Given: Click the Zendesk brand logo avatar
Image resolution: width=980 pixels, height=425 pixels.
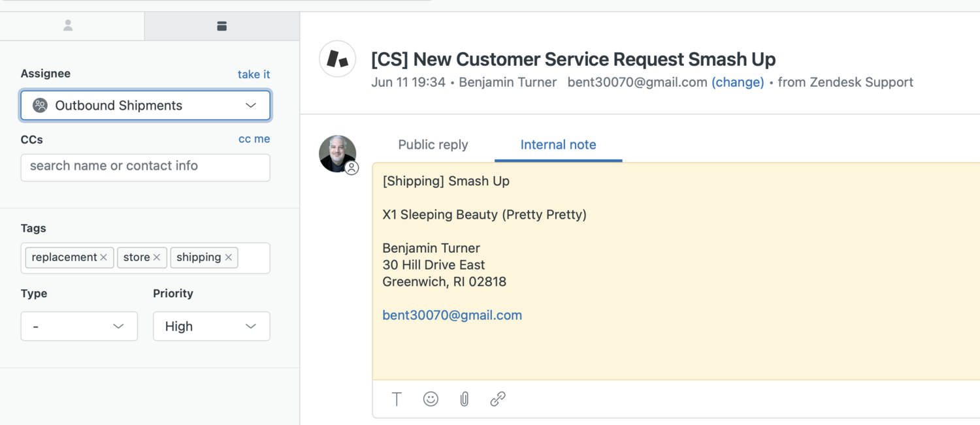Looking at the screenshot, I should click(x=338, y=59).
